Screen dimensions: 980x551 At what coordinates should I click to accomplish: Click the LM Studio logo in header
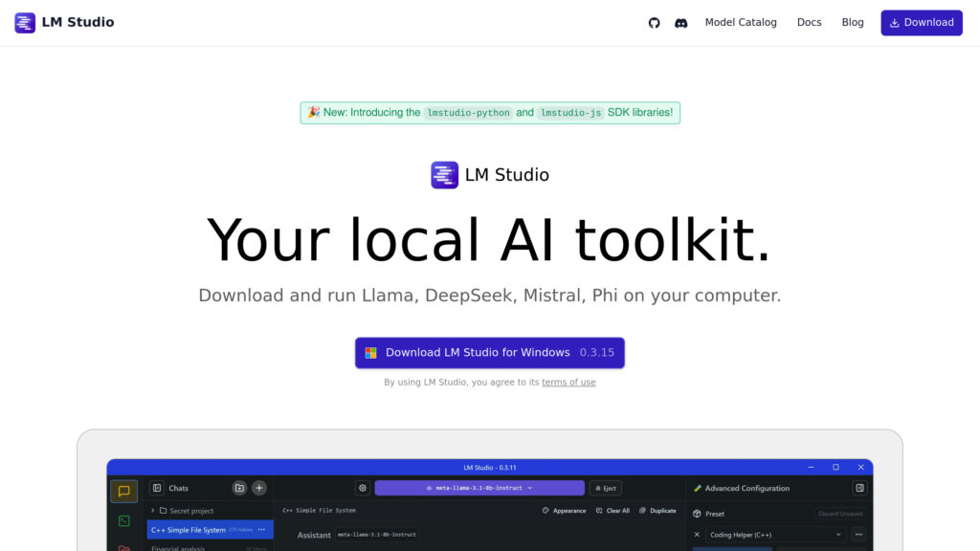pos(64,23)
